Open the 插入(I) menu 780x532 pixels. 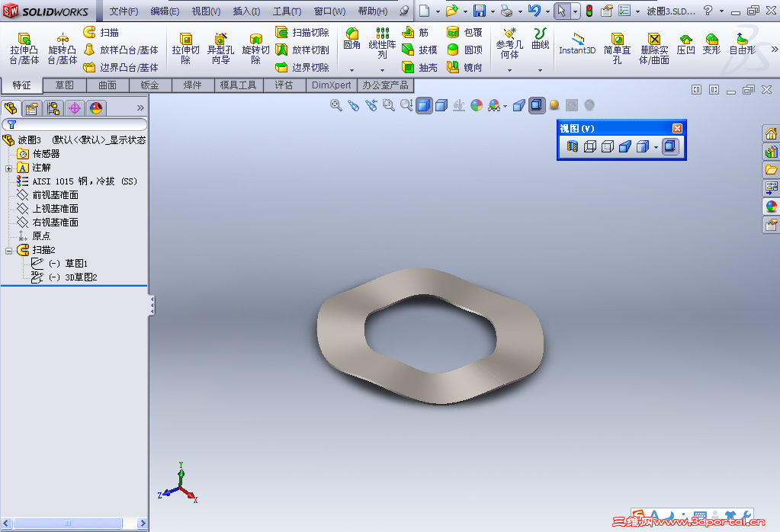[x=246, y=11]
